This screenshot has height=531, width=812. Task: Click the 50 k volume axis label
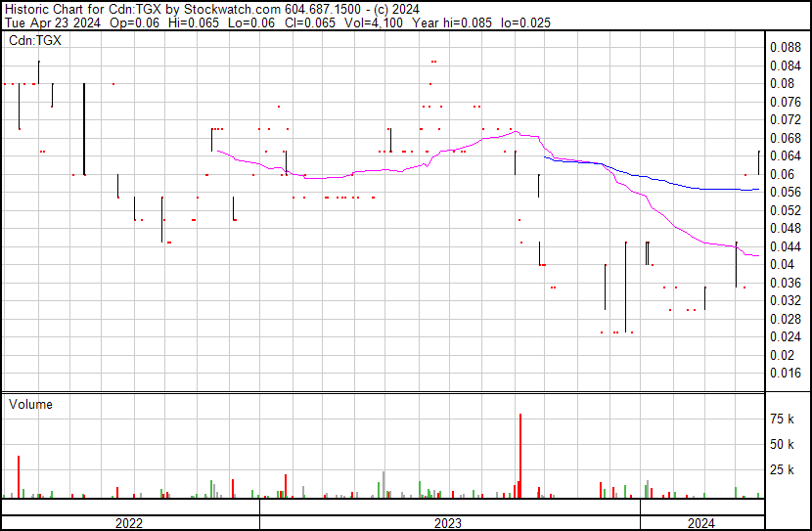[x=783, y=444]
